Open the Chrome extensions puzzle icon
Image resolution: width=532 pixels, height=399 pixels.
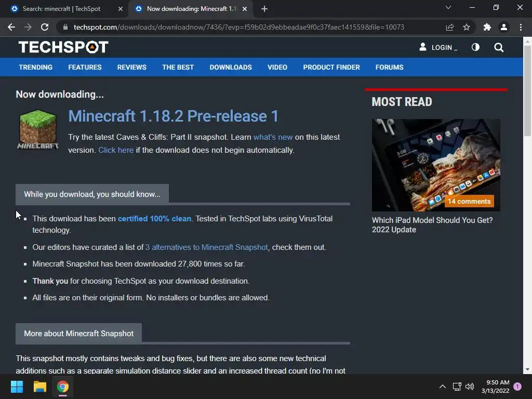point(487,27)
